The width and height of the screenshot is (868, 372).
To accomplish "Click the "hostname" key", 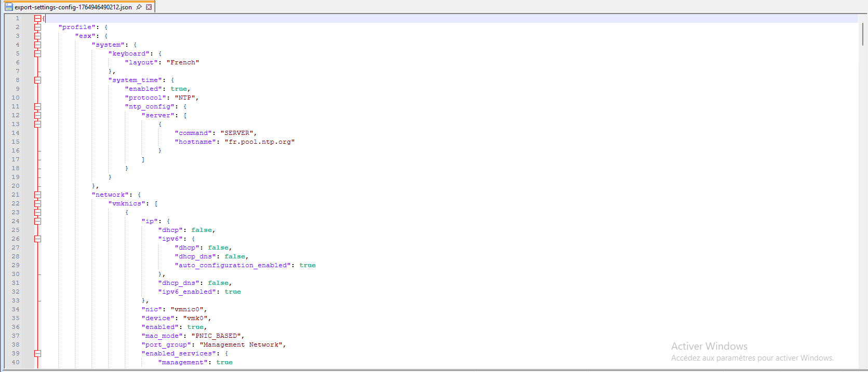I will point(195,142).
